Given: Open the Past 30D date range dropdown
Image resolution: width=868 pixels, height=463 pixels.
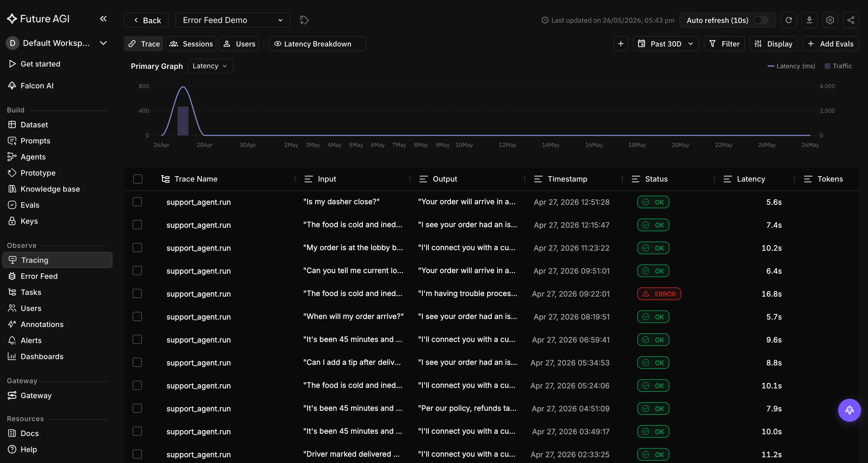Looking at the screenshot, I should pyautogui.click(x=666, y=44).
